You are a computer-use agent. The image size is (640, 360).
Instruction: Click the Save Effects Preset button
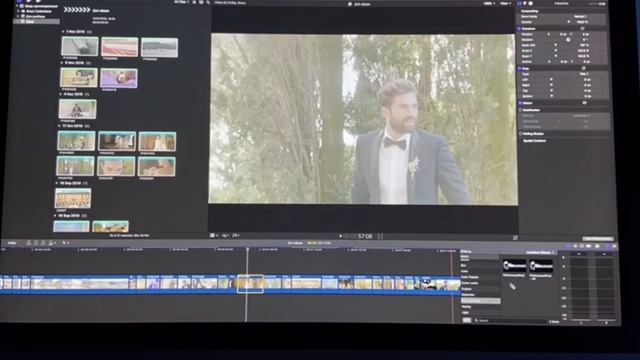[597, 239]
